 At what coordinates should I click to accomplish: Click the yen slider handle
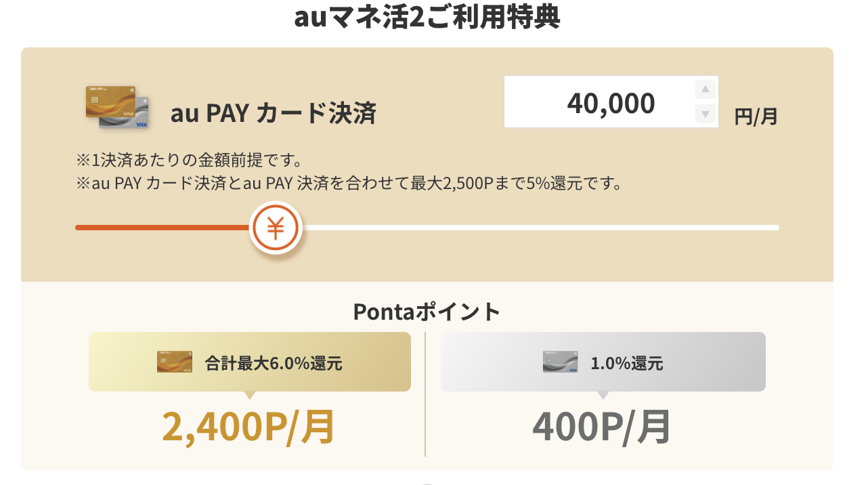(276, 228)
